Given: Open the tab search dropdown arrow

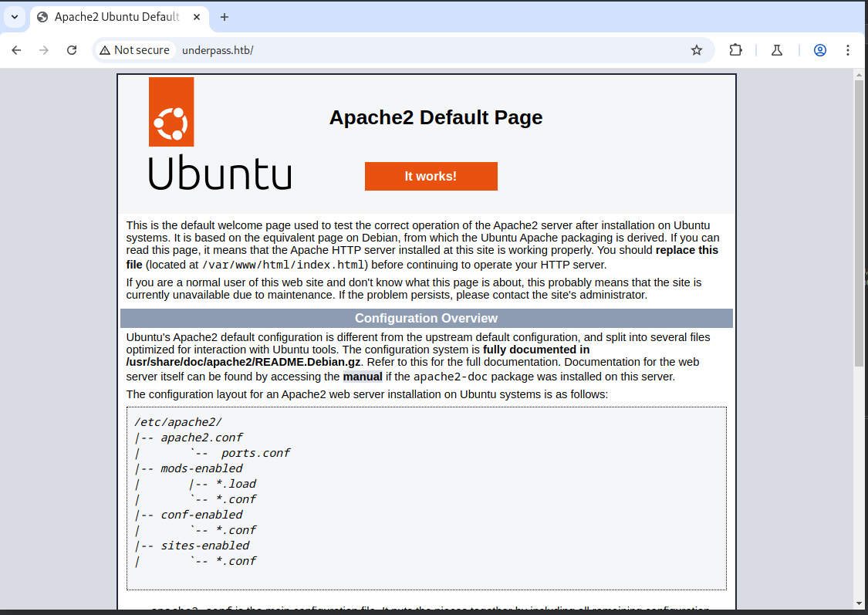Looking at the screenshot, I should tap(15, 17).
